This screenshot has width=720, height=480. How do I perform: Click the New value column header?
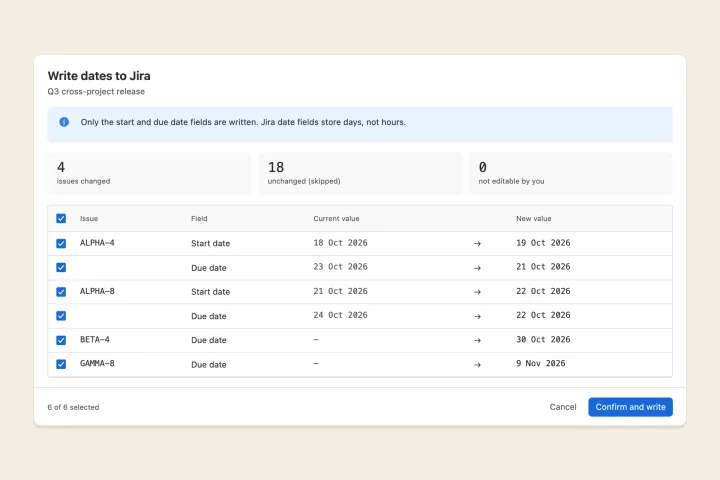(x=534, y=219)
